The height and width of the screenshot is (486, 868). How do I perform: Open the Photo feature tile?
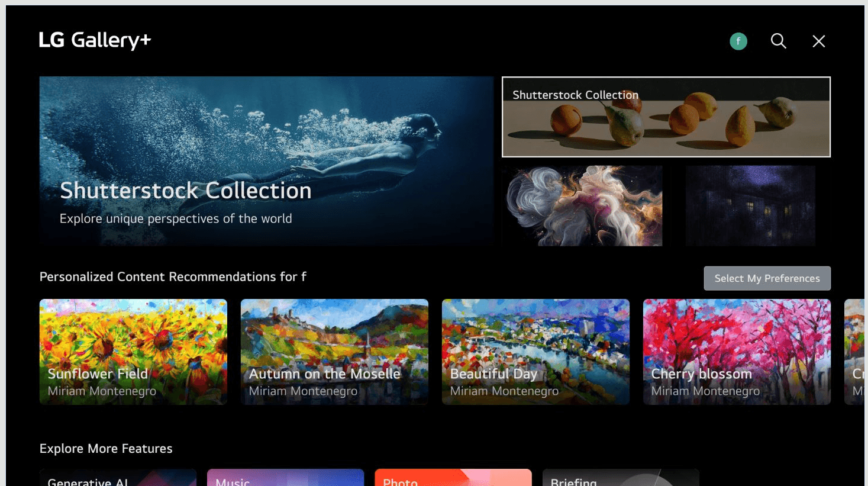(x=453, y=477)
